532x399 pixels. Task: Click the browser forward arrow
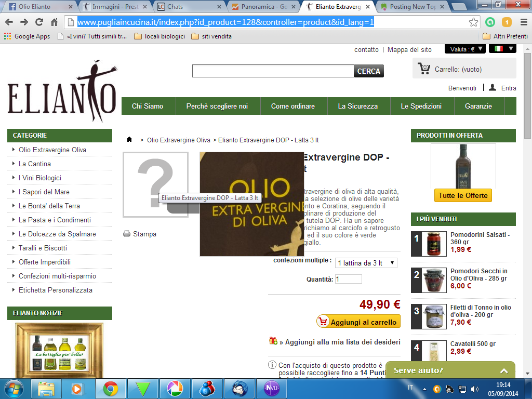[x=24, y=22]
